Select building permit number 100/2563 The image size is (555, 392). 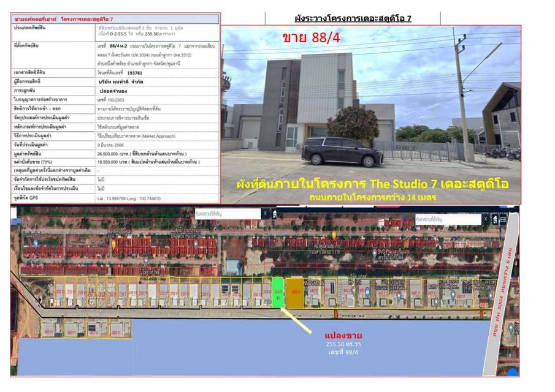110,100
